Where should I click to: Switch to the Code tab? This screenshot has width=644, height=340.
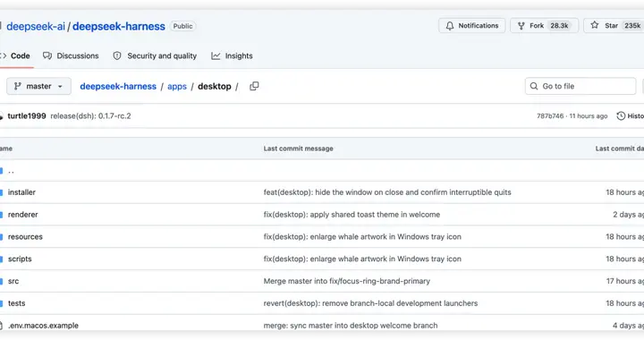[16, 55]
